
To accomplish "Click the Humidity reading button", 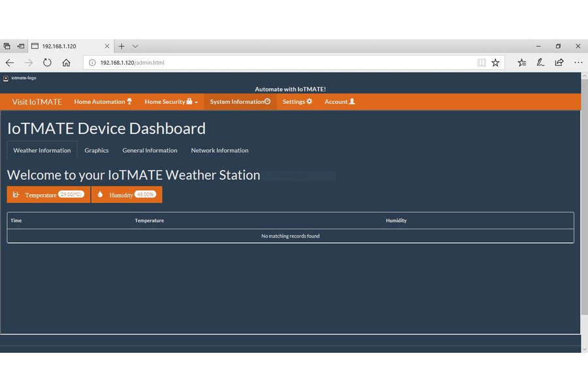I will [x=126, y=195].
